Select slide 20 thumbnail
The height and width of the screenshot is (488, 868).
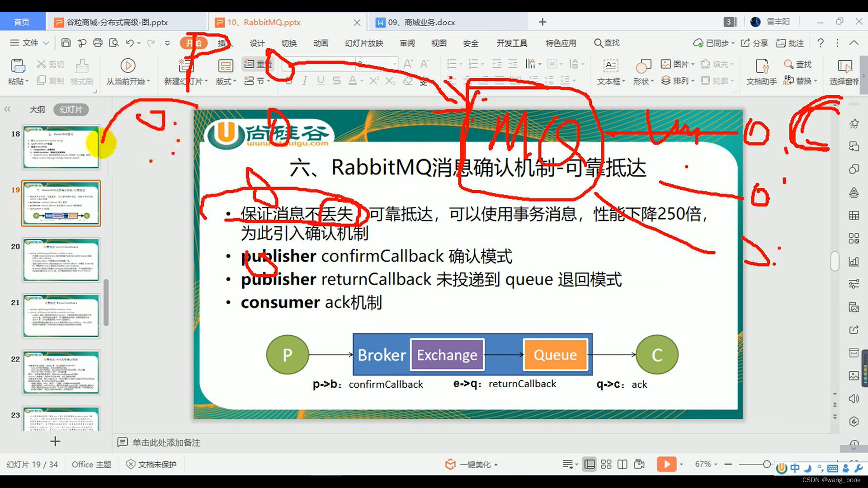tap(61, 260)
